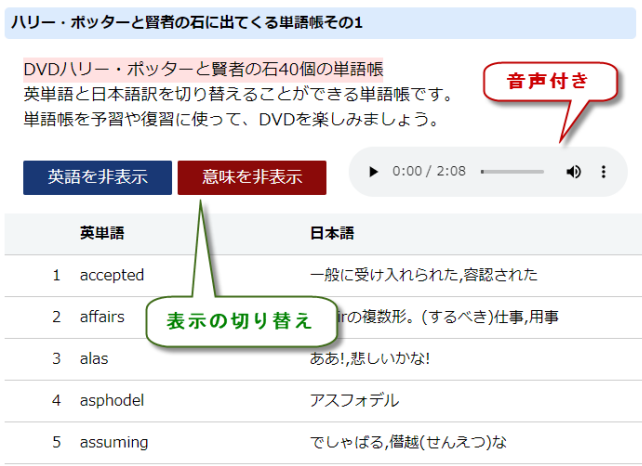The image size is (642, 466).
Task: Click the meaning 一般に受け入れられた,容認された
Action: click(x=424, y=275)
